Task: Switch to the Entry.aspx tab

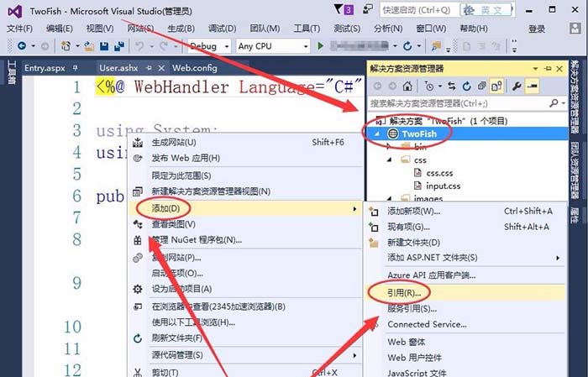Action: 45,68
